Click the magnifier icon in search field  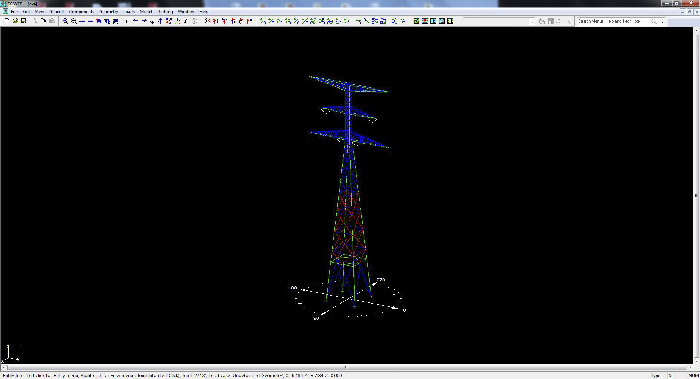[654, 21]
